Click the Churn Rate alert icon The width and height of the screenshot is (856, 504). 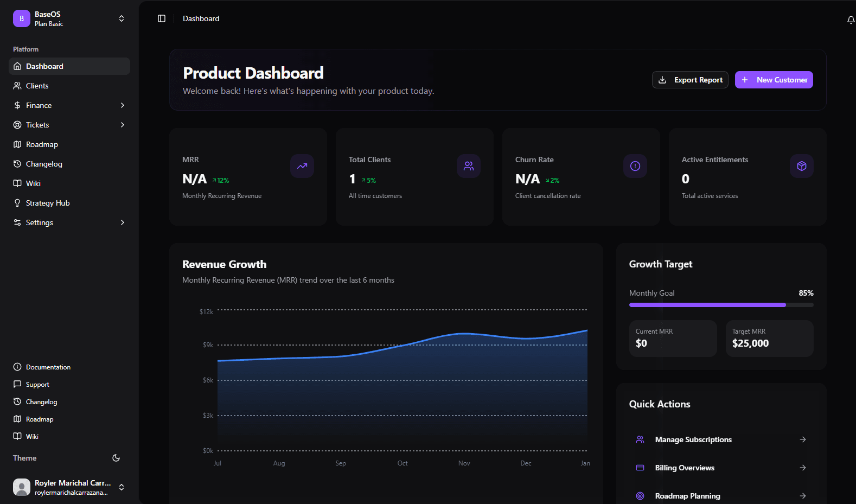tap(635, 166)
